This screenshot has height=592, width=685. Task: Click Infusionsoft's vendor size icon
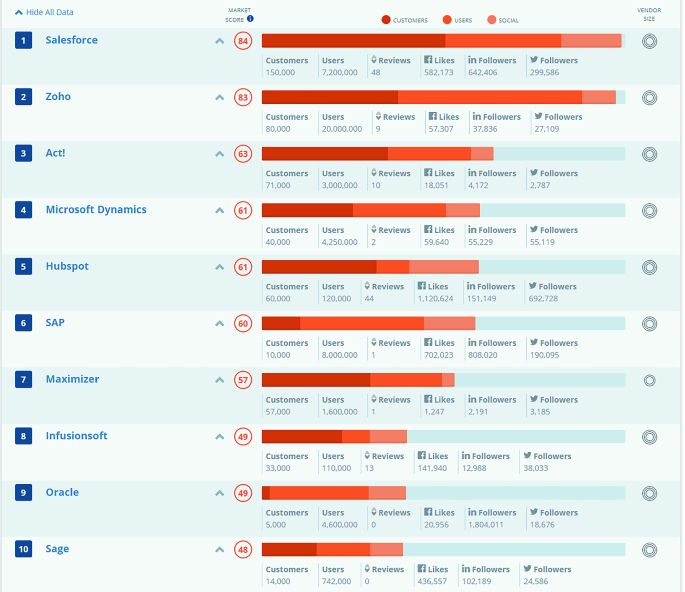650,437
